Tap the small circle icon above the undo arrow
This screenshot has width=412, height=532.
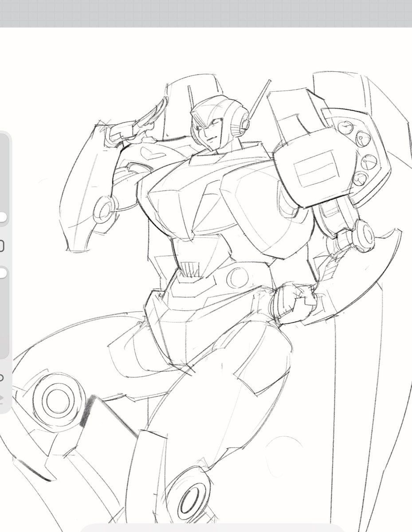tap(2, 378)
